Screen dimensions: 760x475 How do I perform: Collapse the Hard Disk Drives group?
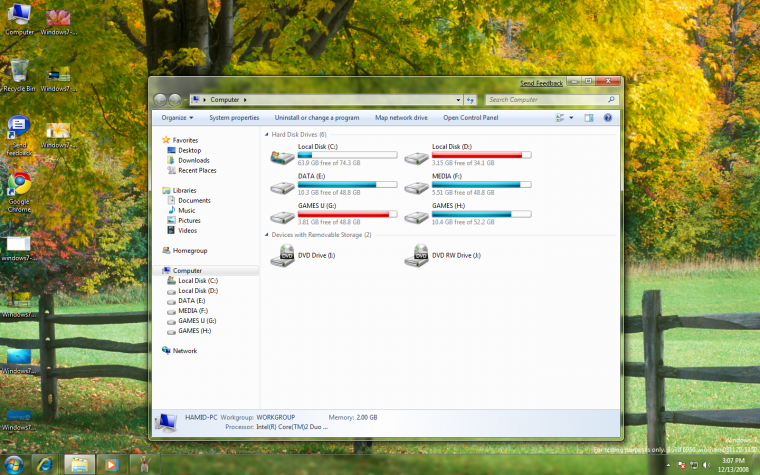coord(266,134)
